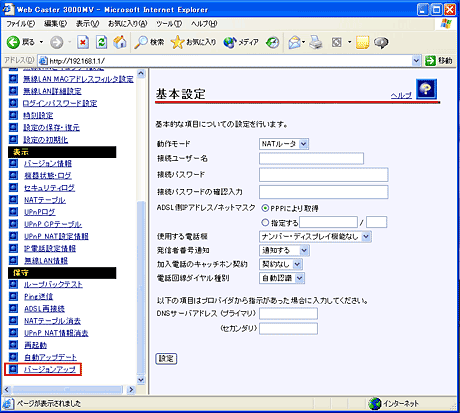Open the 使用する電話機 dropdown

(315, 236)
